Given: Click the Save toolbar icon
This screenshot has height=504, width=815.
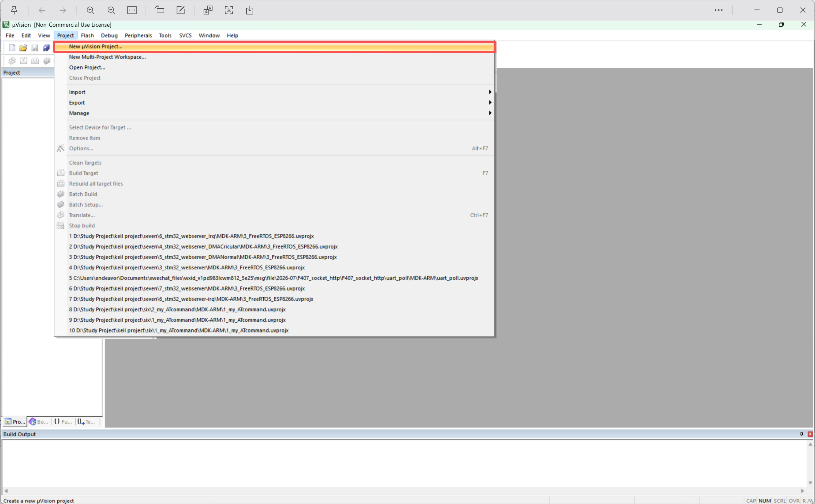Looking at the screenshot, I should click(x=35, y=48).
